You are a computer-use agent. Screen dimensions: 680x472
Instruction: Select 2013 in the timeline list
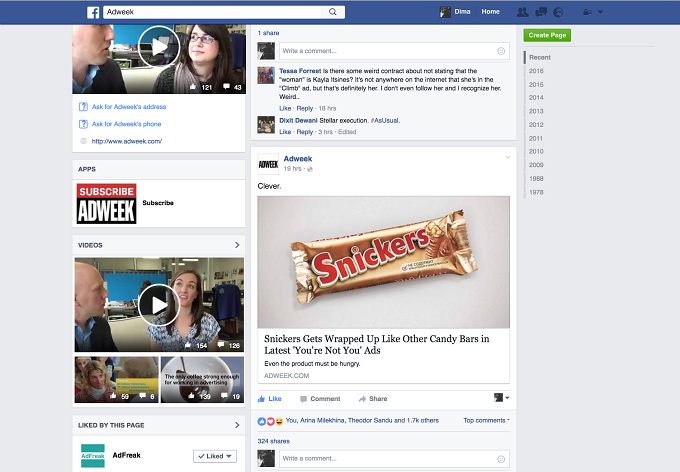coord(536,111)
